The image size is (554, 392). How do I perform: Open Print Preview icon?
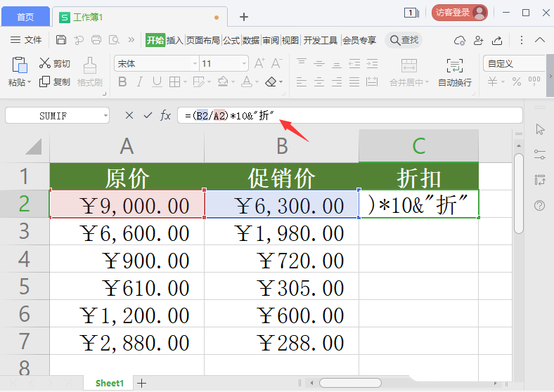(x=114, y=40)
